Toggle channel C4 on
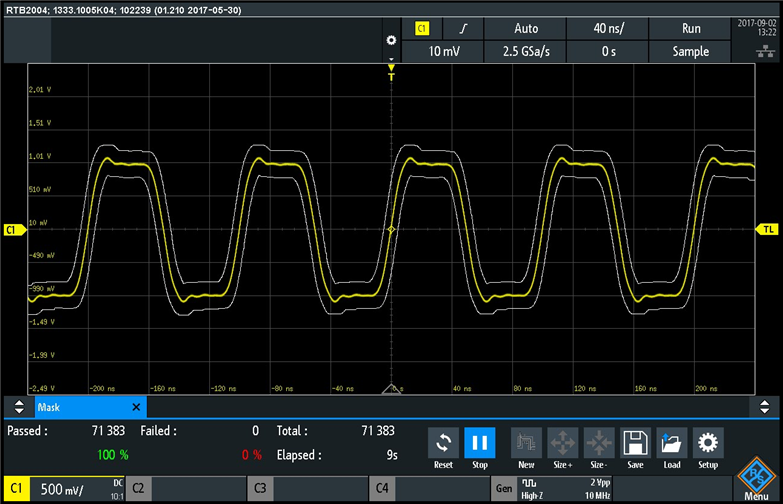This screenshot has height=504, width=783. click(x=429, y=489)
